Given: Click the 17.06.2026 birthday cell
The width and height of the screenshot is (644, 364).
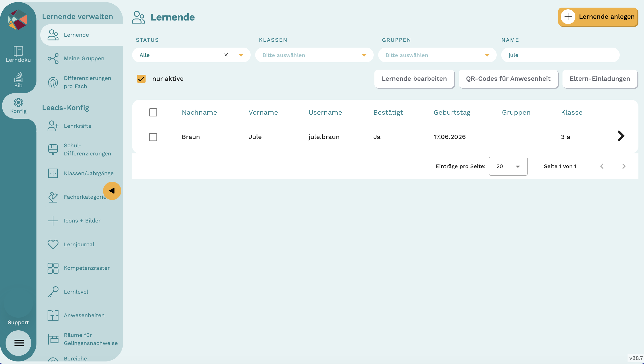Looking at the screenshot, I should (449, 137).
